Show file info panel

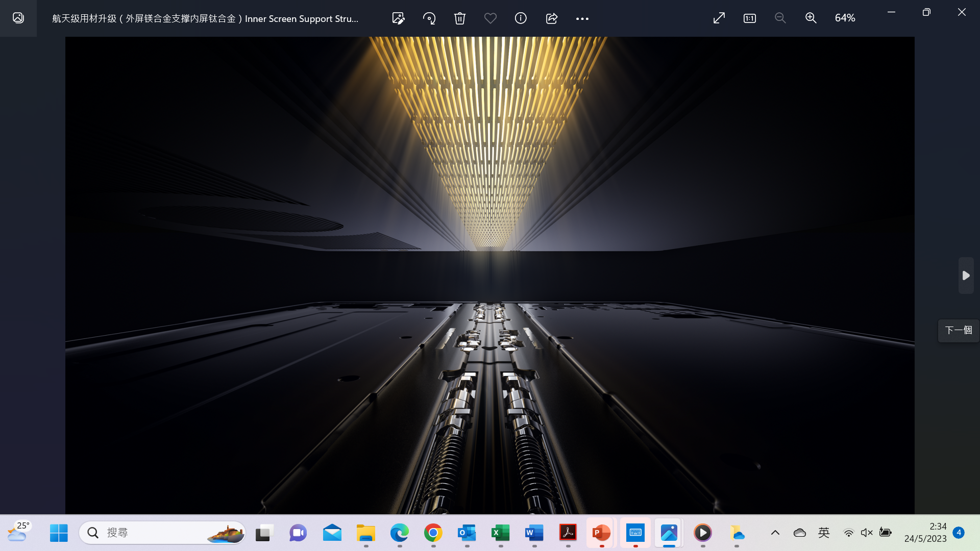pyautogui.click(x=521, y=18)
